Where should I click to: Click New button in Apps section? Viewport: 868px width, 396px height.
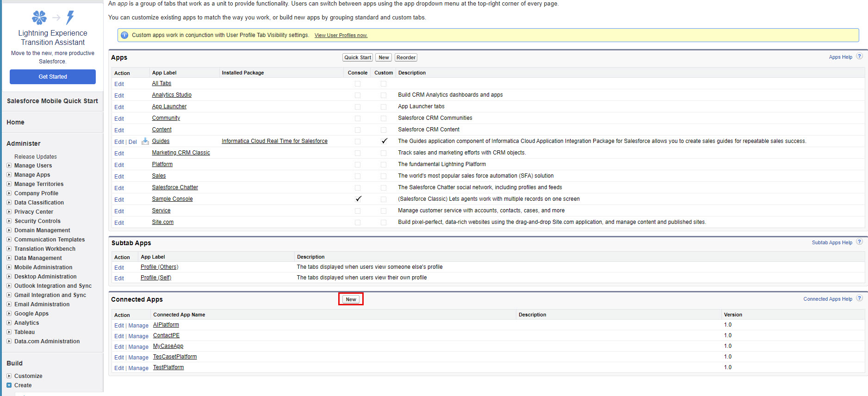point(384,57)
